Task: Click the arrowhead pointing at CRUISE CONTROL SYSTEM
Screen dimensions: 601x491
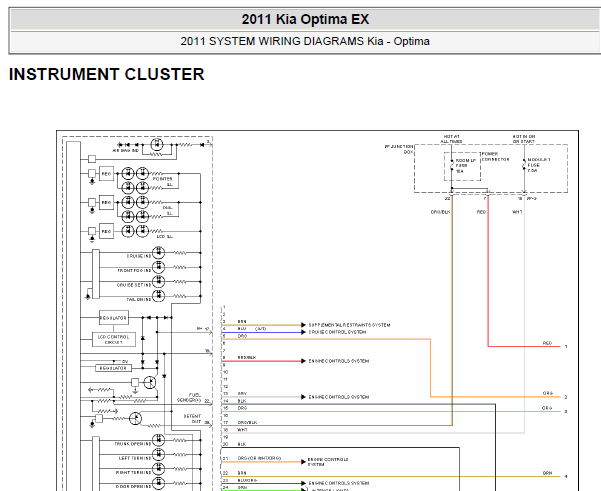Action: (304, 332)
